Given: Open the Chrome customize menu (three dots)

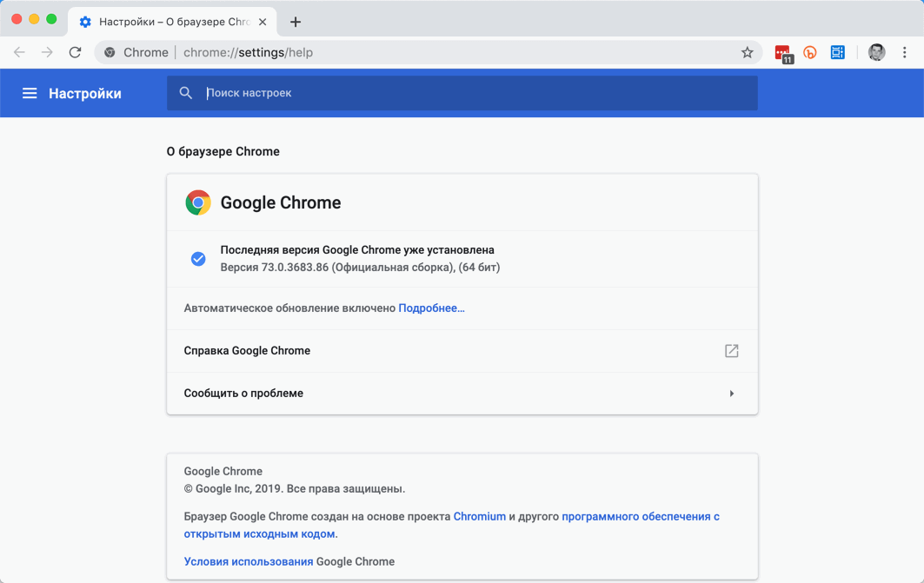Looking at the screenshot, I should pos(905,52).
